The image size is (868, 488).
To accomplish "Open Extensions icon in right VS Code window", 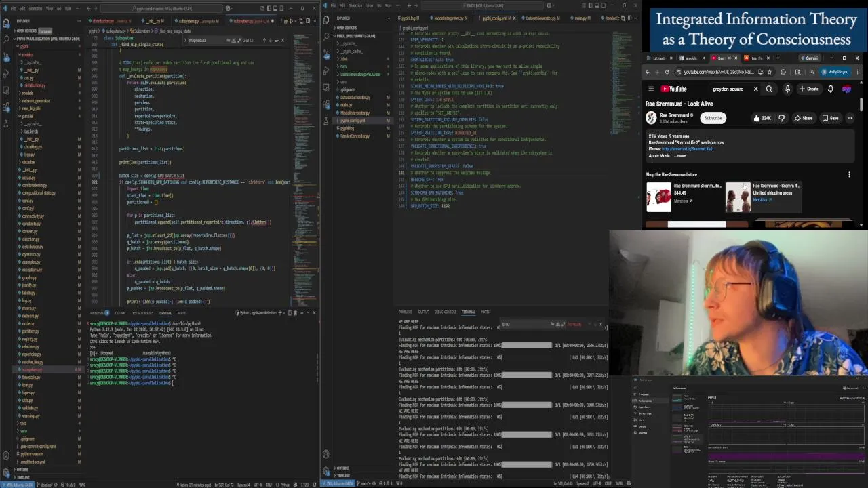I will (x=326, y=104).
